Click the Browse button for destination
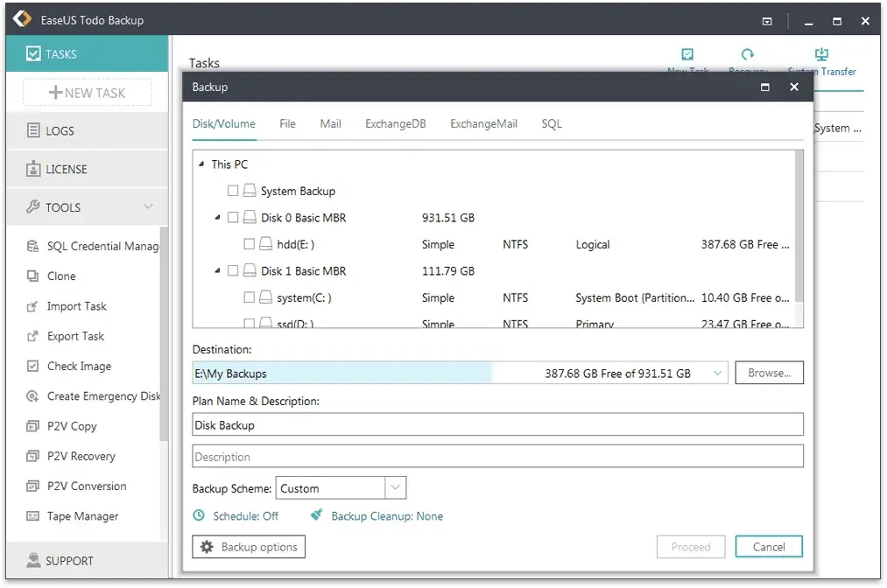Image resolution: width=887 pixels, height=588 pixels. pyautogui.click(x=768, y=372)
